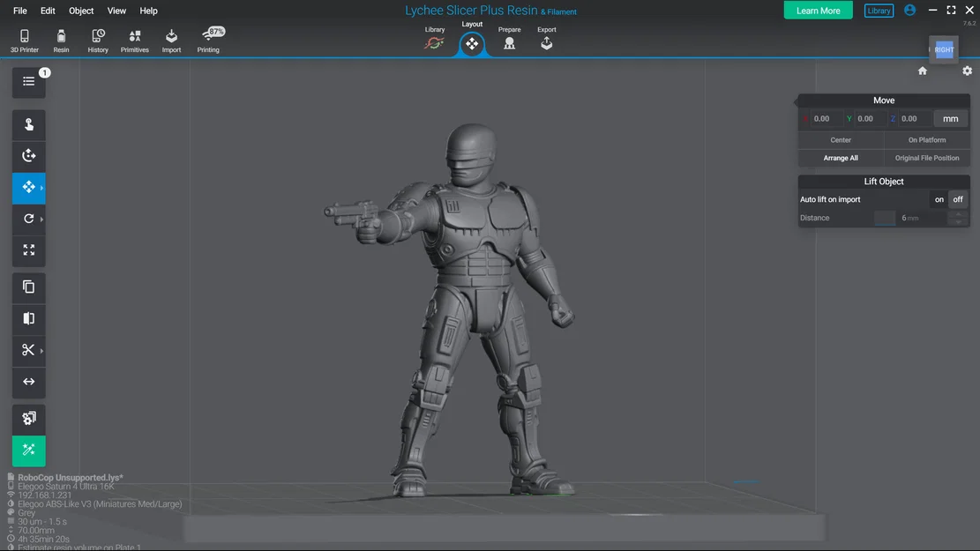Viewport: 980px width, 551px height.
Task: Click the Y position input field
Action: tap(870, 119)
